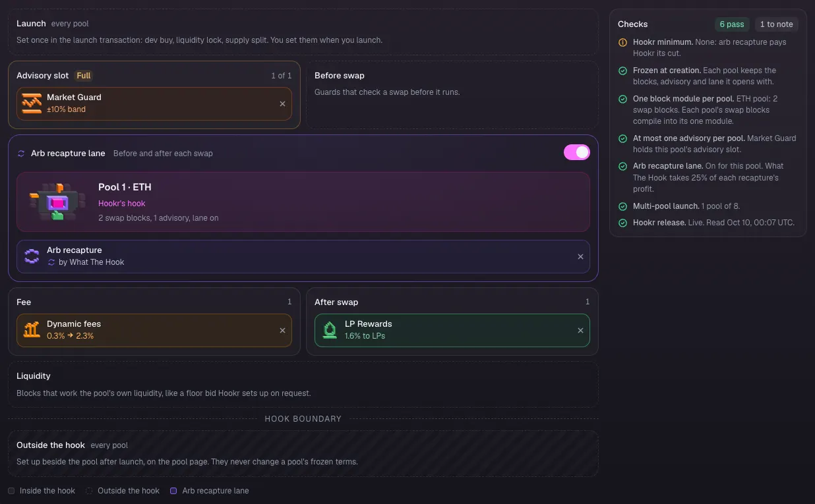
Task: Turn off the Arb recapture lane toggle
Action: [x=576, y=152]
